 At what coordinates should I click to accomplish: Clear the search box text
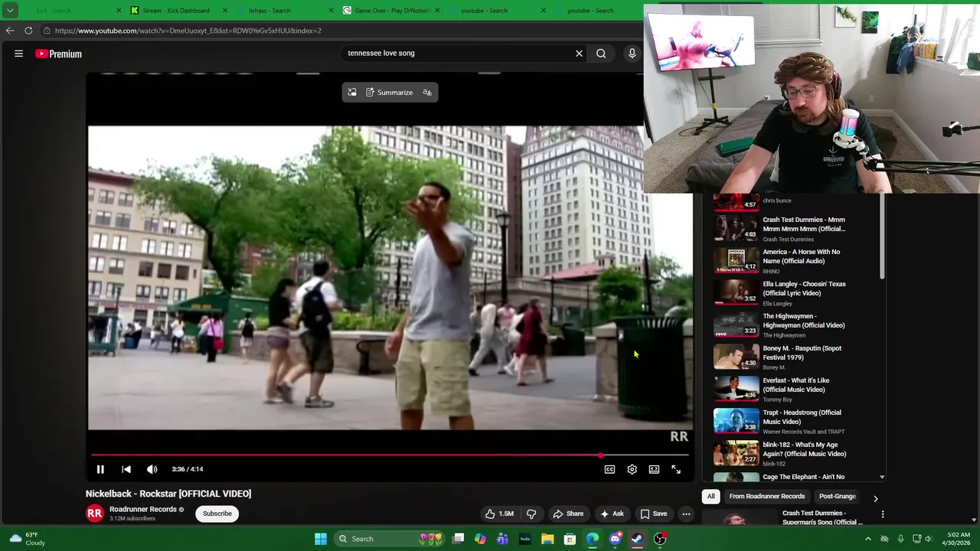point(579,54)
